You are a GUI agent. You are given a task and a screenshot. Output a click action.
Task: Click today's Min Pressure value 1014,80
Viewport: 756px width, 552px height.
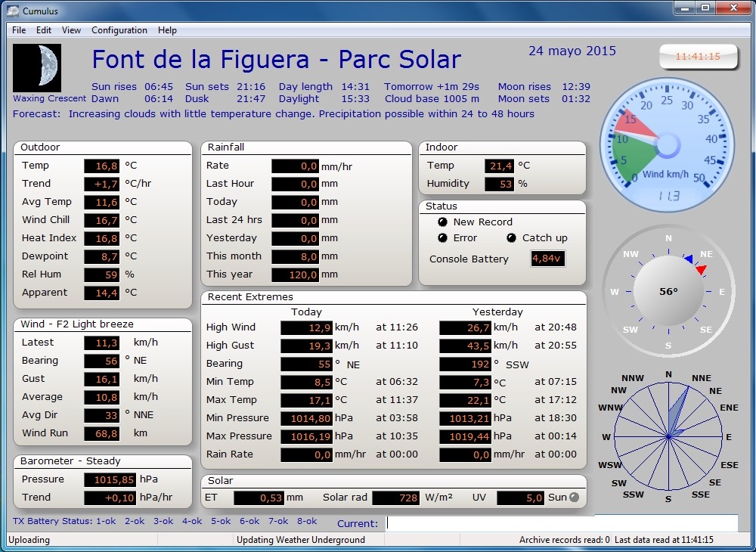click(307, 418)
